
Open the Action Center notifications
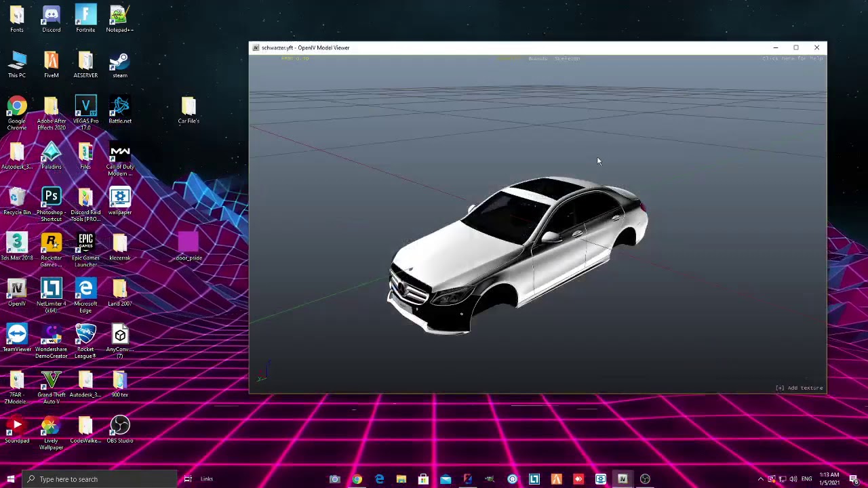point(854,479)
